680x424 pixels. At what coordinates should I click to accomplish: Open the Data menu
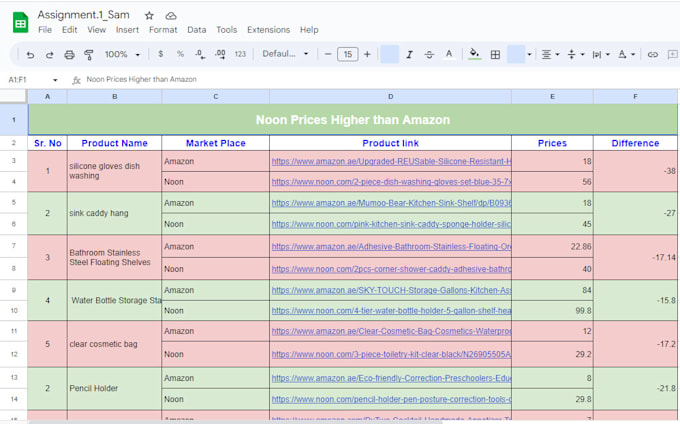[x=196, y=30]
